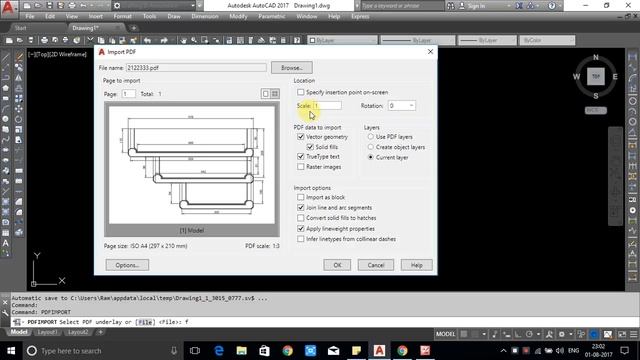640x360 pixels.
Task: Click the Scale input field
Action: coord(327,106)
